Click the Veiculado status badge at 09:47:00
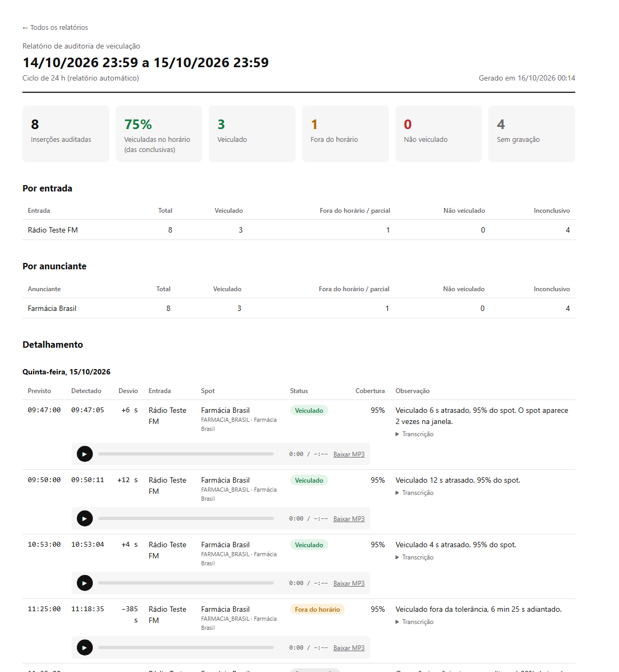619x672 pixels. [x=309, y=411]
